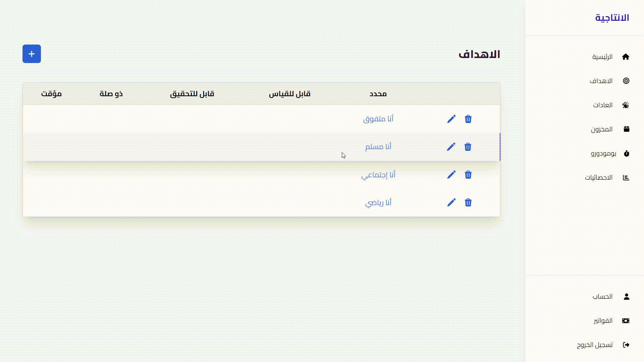
Task: Open the goal titled أنا متفوق
Action: tap(378, 119)
